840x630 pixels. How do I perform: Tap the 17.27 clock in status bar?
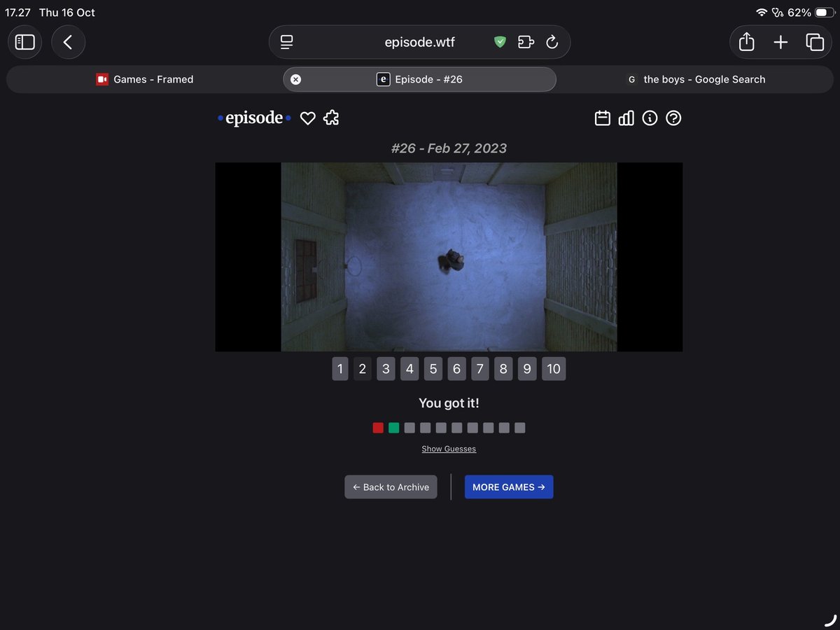(x=17, y=13)
